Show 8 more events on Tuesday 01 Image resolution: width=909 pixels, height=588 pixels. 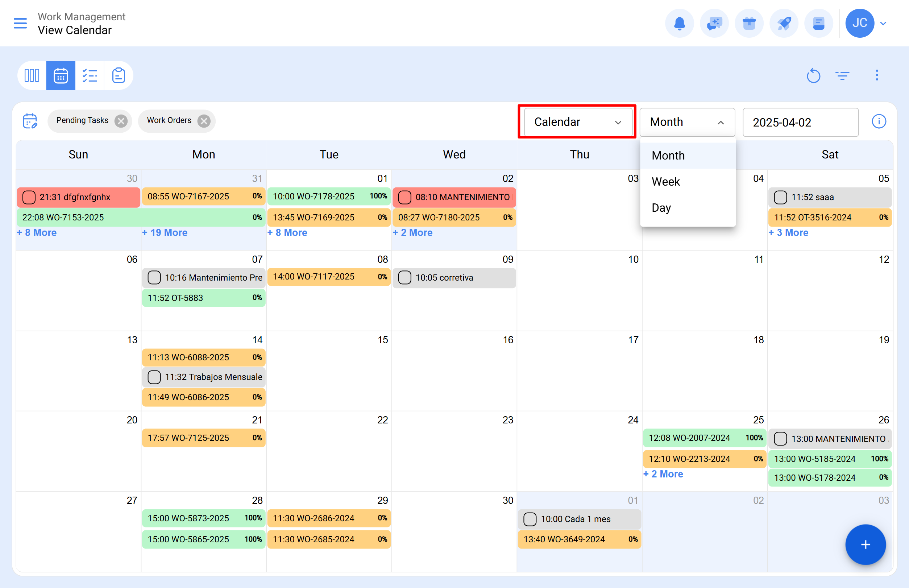click(x=287, y=232)
